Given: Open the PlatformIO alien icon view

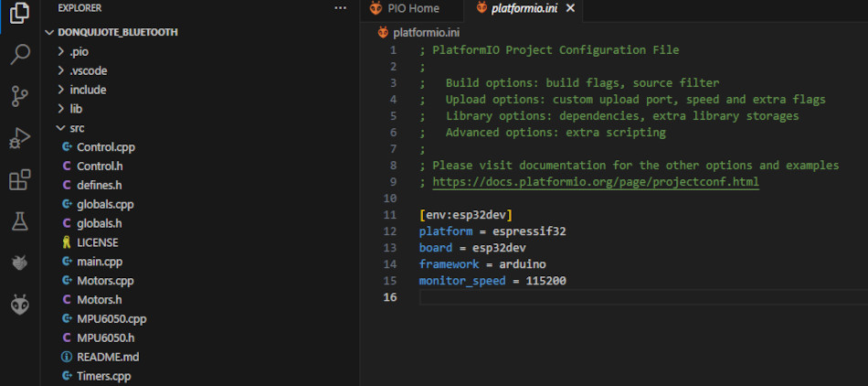Looking at the screenshot, I should click(19, 305).
